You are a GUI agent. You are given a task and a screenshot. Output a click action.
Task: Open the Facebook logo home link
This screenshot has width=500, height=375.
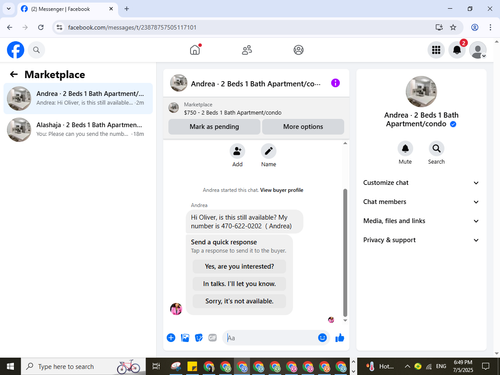point(16,50)
